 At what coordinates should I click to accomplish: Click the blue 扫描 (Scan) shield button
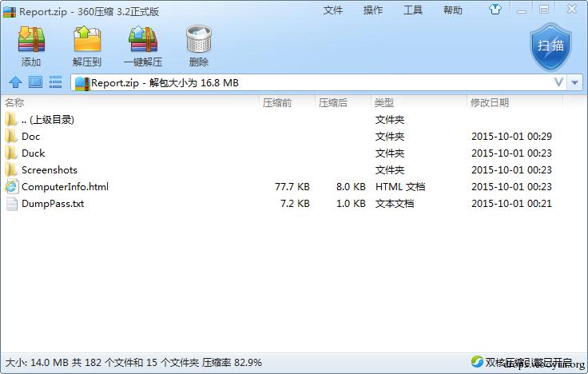tap(550, 46)
